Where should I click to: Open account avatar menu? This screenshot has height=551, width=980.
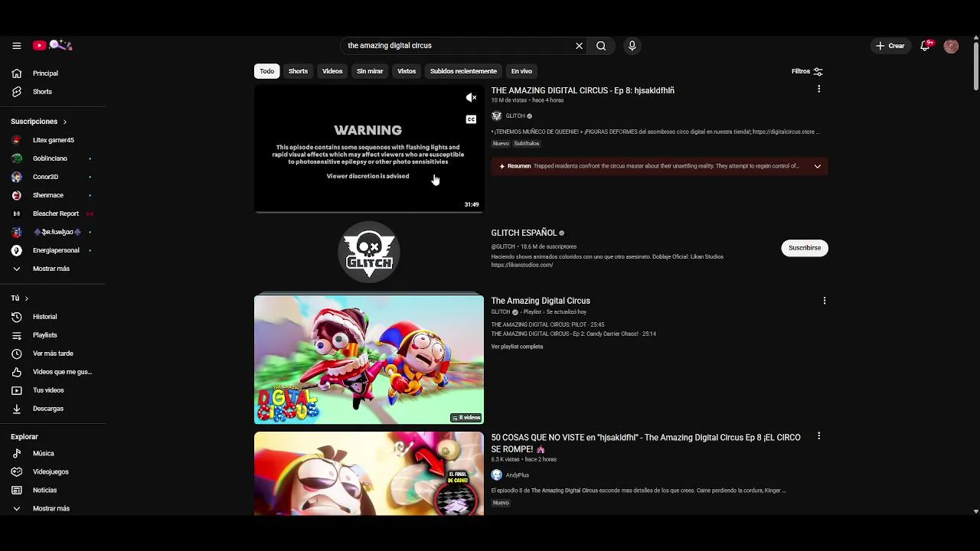pyautogui.click(x=951, y=46)
